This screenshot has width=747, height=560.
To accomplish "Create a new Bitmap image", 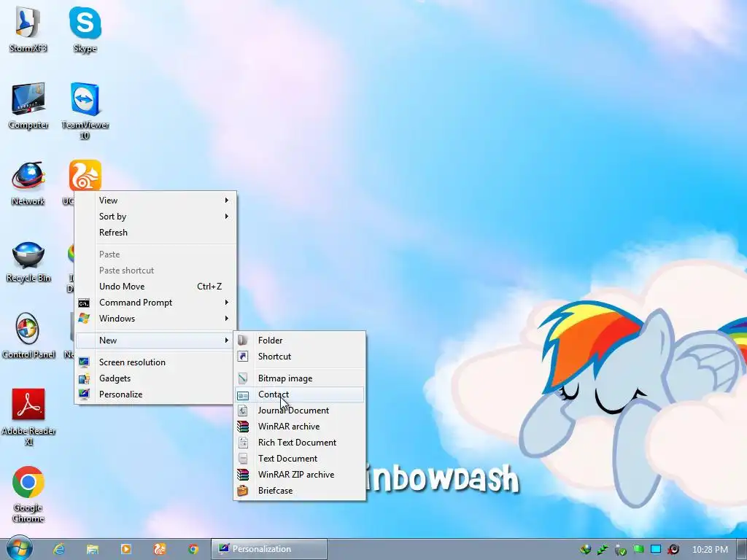I will (x=300, y=378).
